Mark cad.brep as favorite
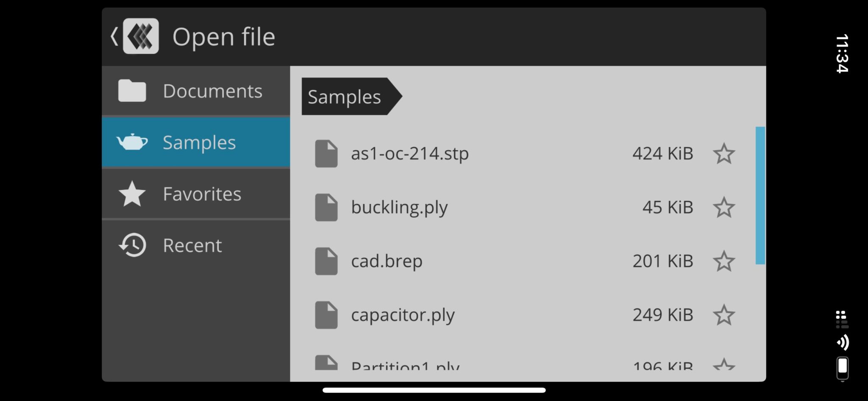The image size is (868, 401). click(x=723, y=261)
